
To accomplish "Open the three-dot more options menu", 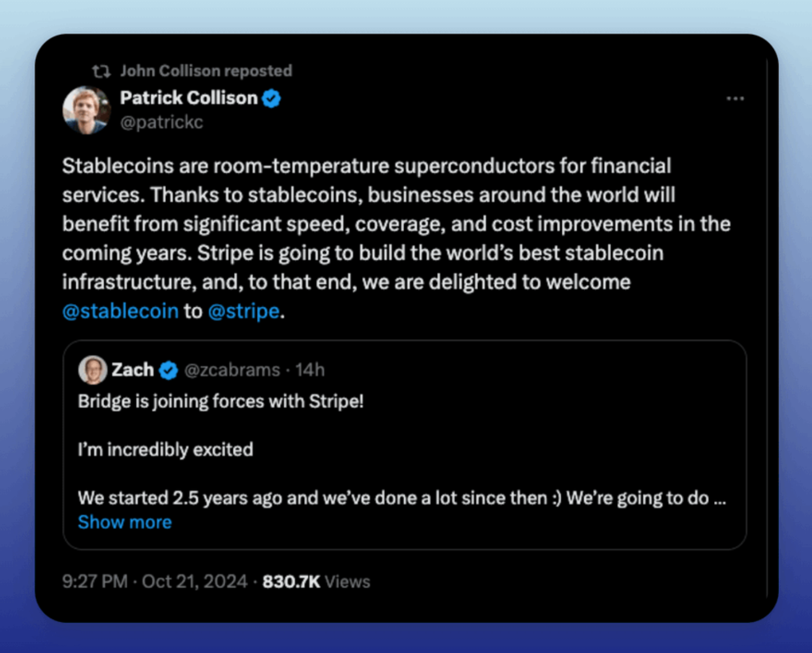I will (735, 98).
